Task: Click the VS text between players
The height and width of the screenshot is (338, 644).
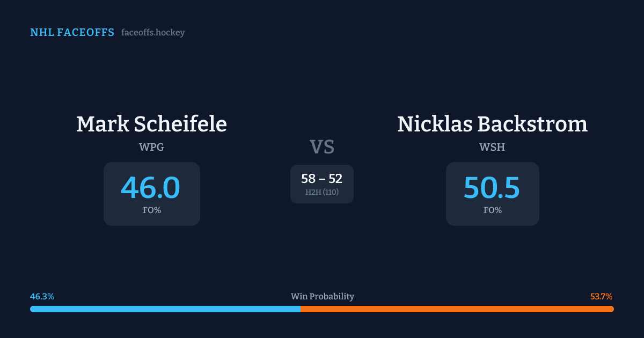Action: tap(322, 147)
